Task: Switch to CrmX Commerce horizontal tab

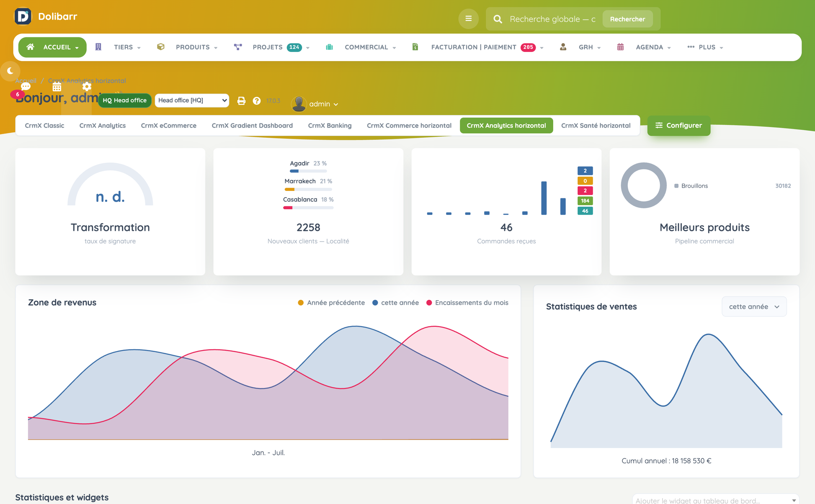Action: pos(409,126)
